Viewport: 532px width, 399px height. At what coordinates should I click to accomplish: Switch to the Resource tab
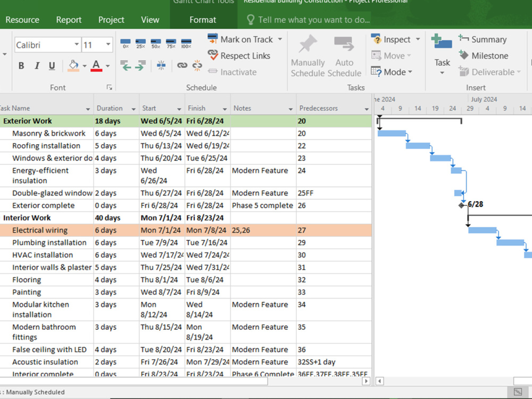click(22, 20)
